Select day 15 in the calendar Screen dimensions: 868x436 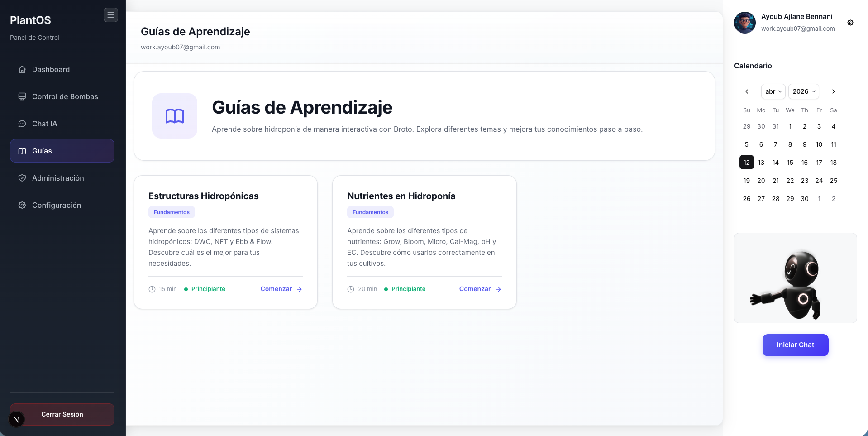[x=790, y=162]
